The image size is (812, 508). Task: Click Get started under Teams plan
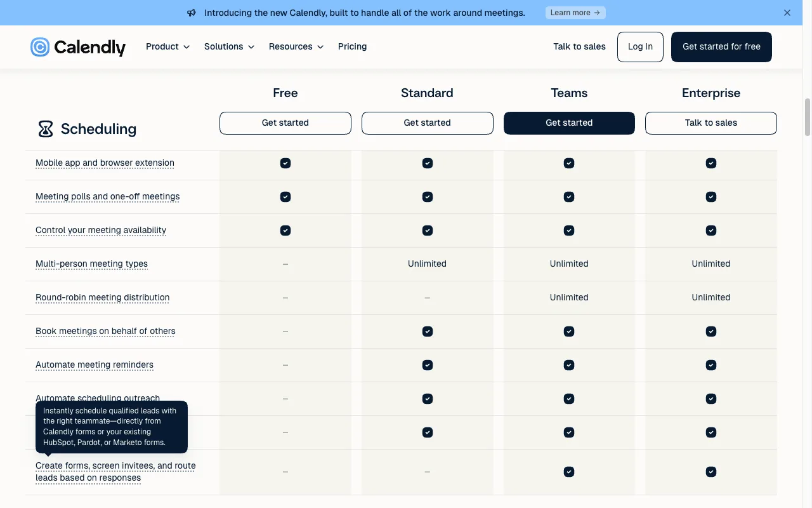click(x=569, y=123)
